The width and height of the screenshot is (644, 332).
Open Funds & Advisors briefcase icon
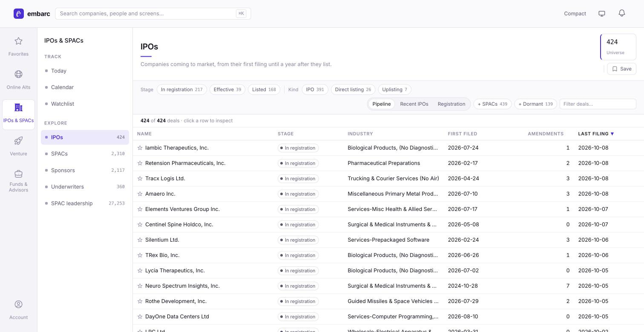18,174
